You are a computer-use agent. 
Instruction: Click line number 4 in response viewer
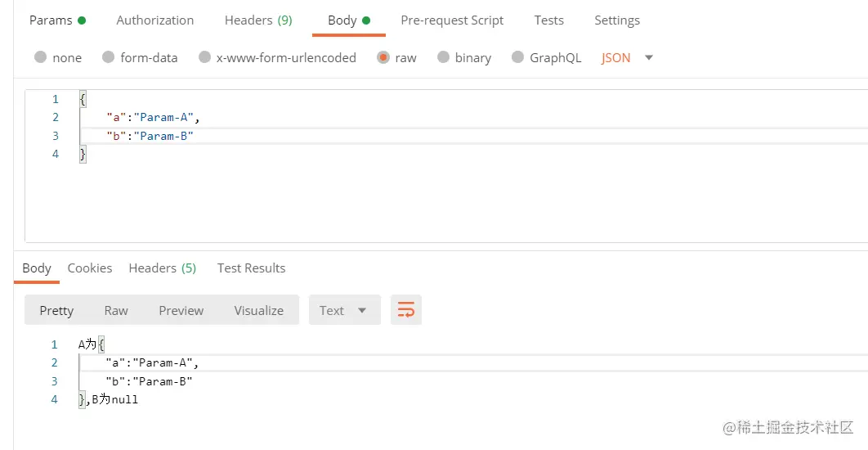coord(54,399)
